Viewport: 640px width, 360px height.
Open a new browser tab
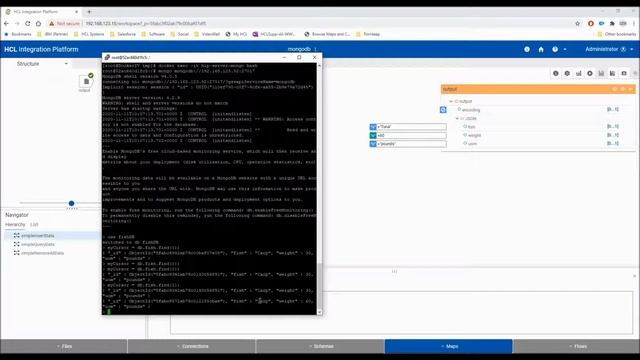(x=89, y=11)
